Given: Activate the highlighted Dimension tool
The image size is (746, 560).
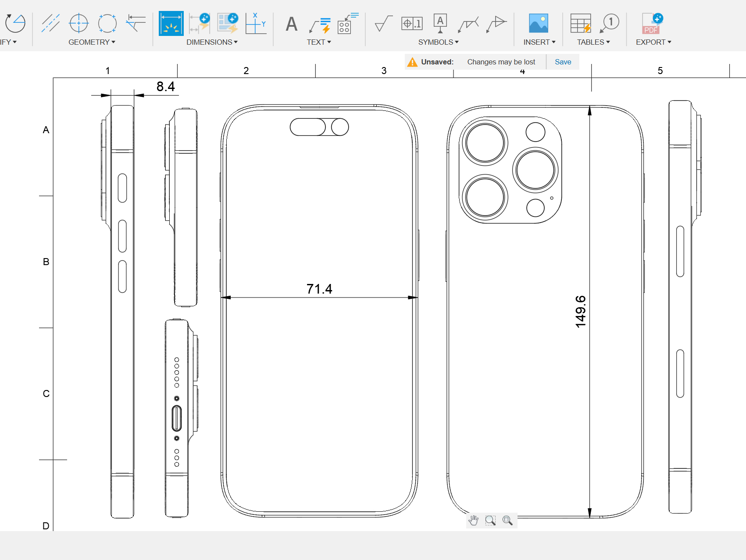Looking at the screenshot, I should 171,23.
